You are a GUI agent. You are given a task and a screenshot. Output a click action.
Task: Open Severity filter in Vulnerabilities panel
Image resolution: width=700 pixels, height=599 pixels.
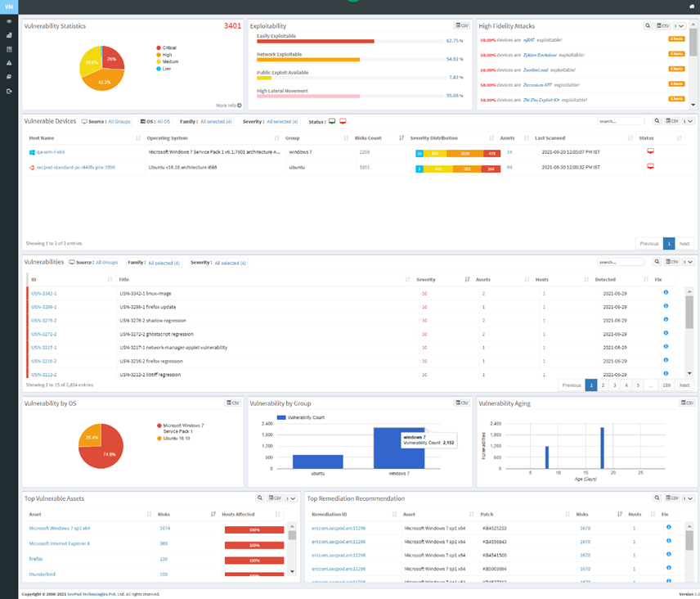(x=218, y=263)
